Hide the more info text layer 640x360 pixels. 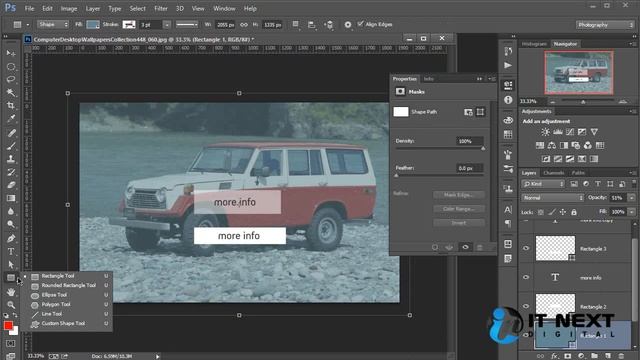coord(526,277)
